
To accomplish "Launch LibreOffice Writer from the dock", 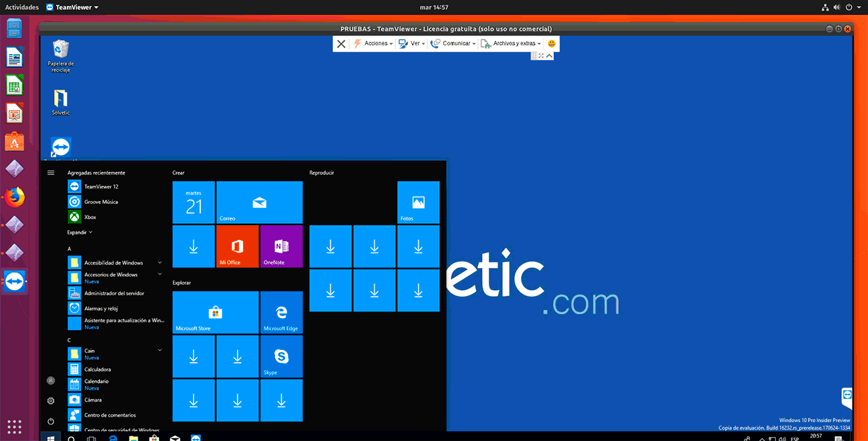I will pos(15,57).
